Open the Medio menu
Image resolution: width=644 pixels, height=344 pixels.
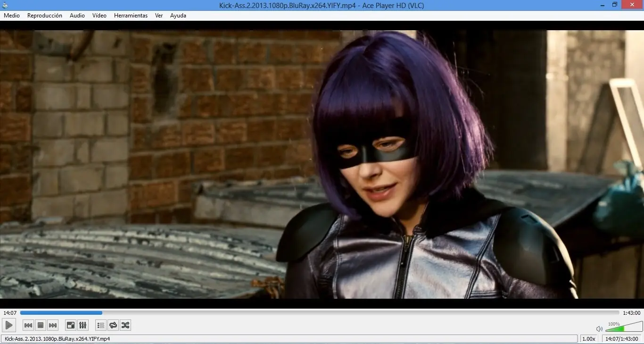(x=12, y=16)
